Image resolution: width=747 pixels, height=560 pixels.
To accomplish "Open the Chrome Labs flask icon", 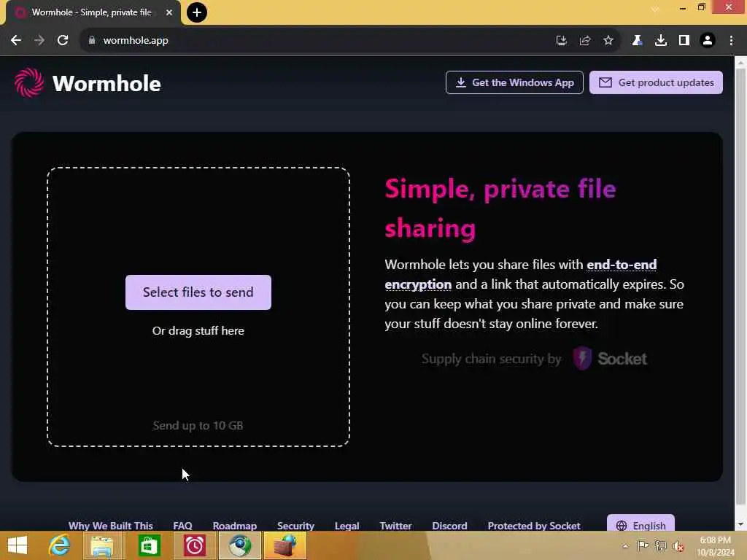I will tap(637, 41).
